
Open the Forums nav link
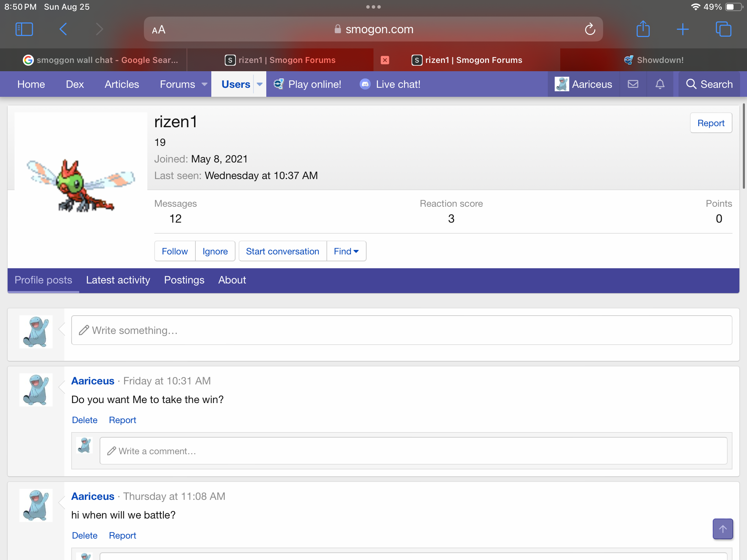(177, 84)
